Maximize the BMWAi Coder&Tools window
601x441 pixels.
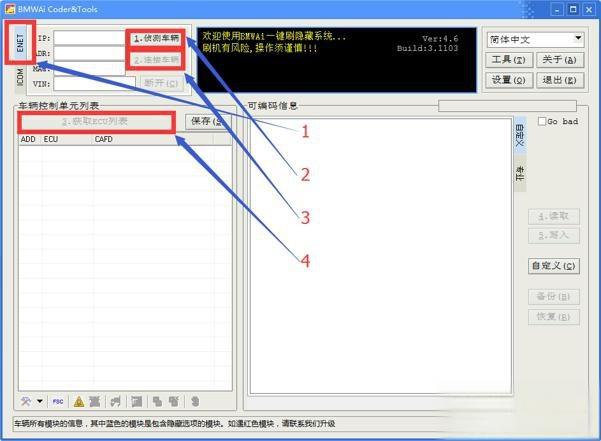[573, 9]
